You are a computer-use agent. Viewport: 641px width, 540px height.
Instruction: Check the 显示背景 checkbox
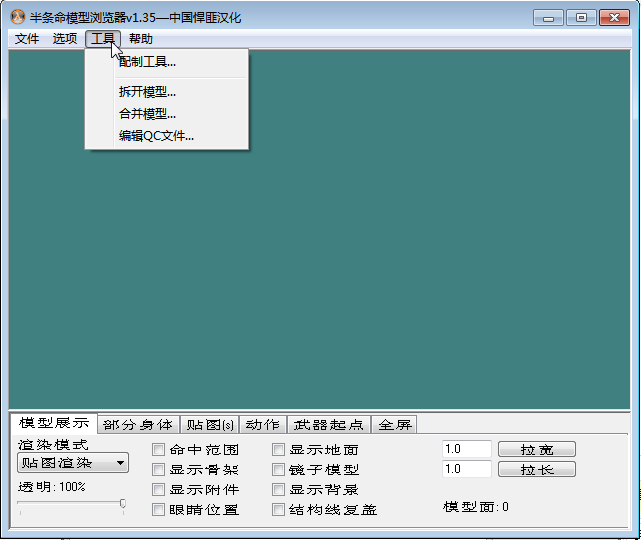click(x=278, y=490)
